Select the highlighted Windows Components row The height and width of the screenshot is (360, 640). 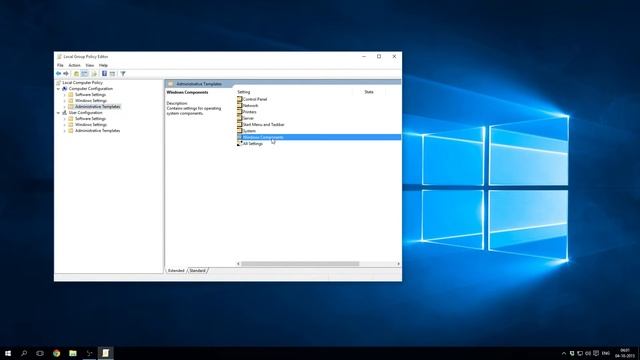pos(319,137)
